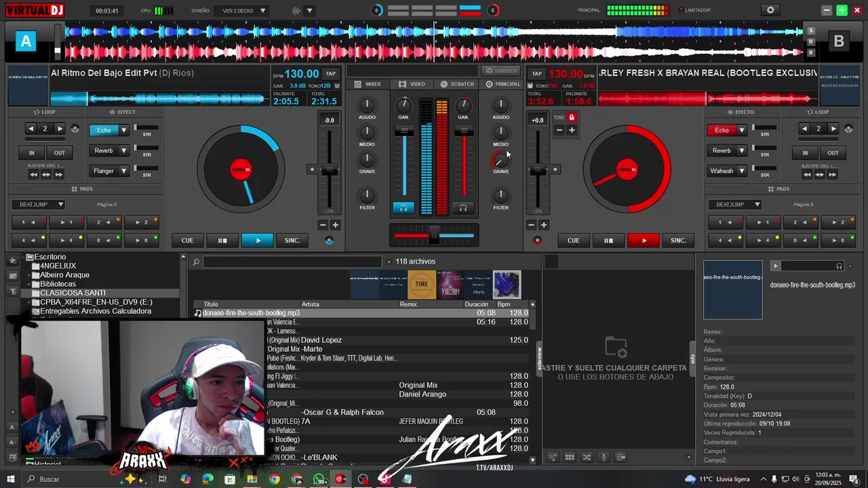Open the sideview tab handle
The width and height of the screenshot is (868, 488).
tap(540, 359)
